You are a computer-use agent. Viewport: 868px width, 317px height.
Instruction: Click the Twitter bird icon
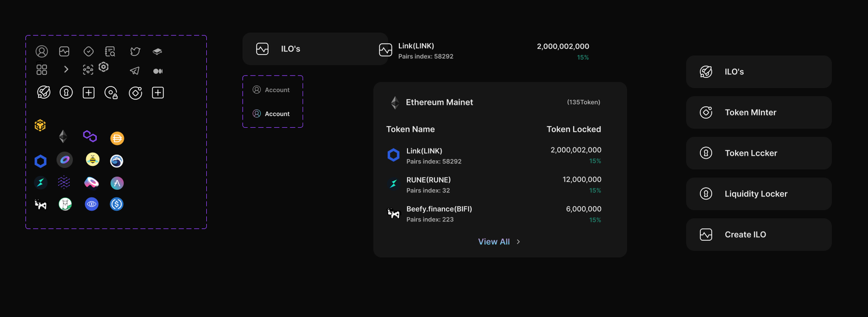[x=135, y=51]
